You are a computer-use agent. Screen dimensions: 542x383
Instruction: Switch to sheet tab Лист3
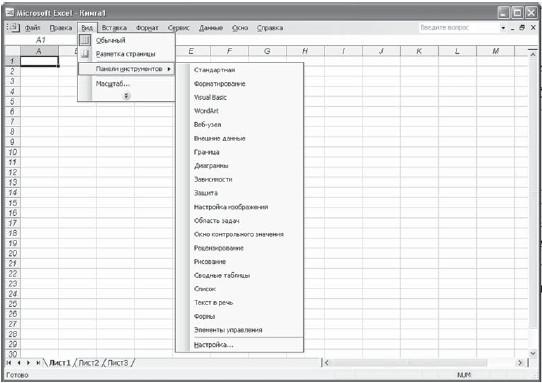(x=118, y=363)
